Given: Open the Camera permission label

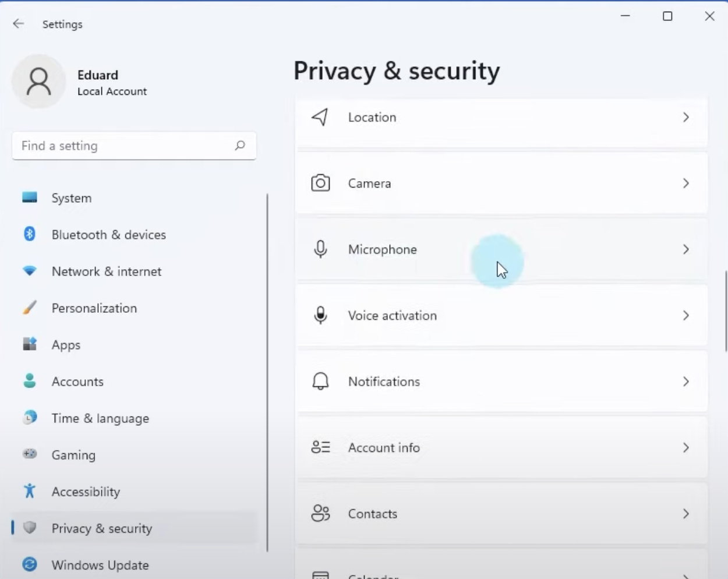Looking at the screenshot, I should [x=369, y=183].
